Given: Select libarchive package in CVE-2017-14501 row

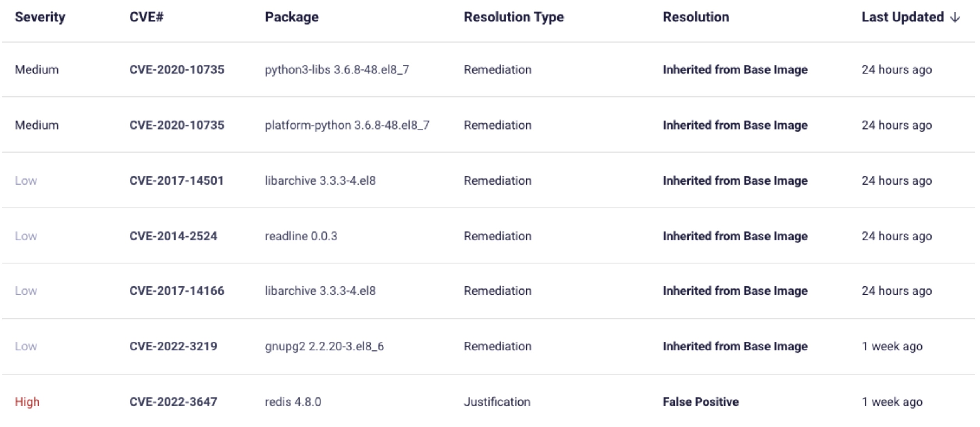Looking at the screenshot, I should pyautogui.click(x=320, y=180).
